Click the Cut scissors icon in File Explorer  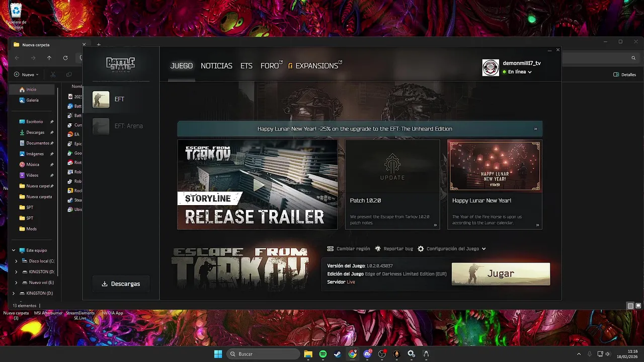(53, 74)
